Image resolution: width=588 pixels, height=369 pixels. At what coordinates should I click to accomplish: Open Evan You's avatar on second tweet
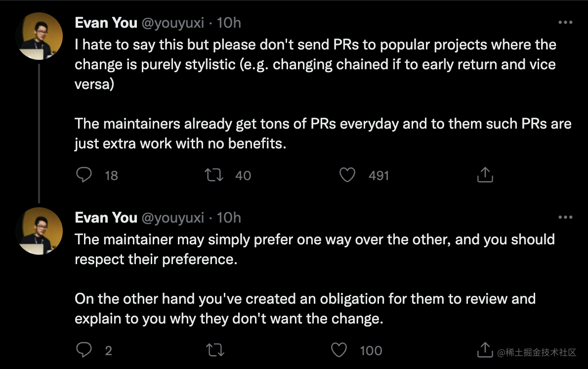coord(39,231)
